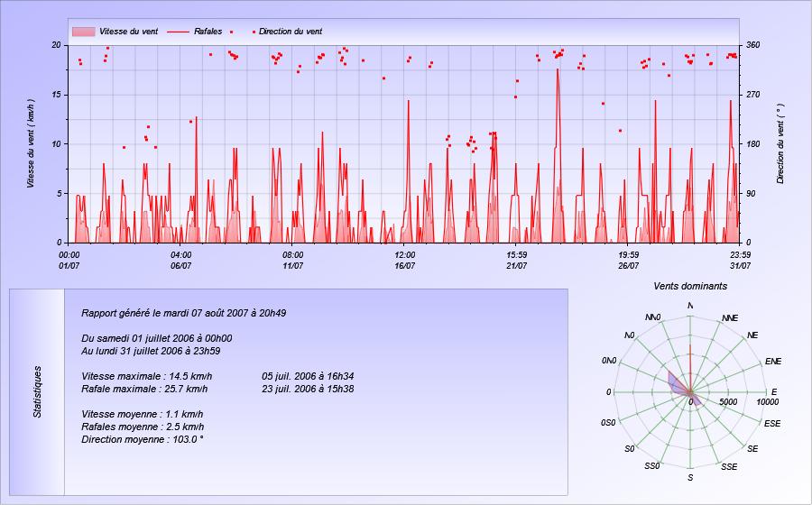Click the SSE label on the wind rose
The height and width of the screenshot is (505, 812).
coord(729,467)
